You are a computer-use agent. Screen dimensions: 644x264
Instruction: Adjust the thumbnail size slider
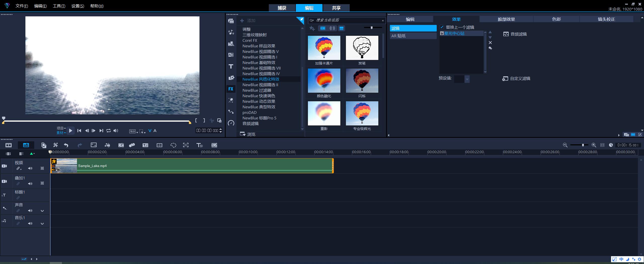pyautogui.click(x=372, y=28)
